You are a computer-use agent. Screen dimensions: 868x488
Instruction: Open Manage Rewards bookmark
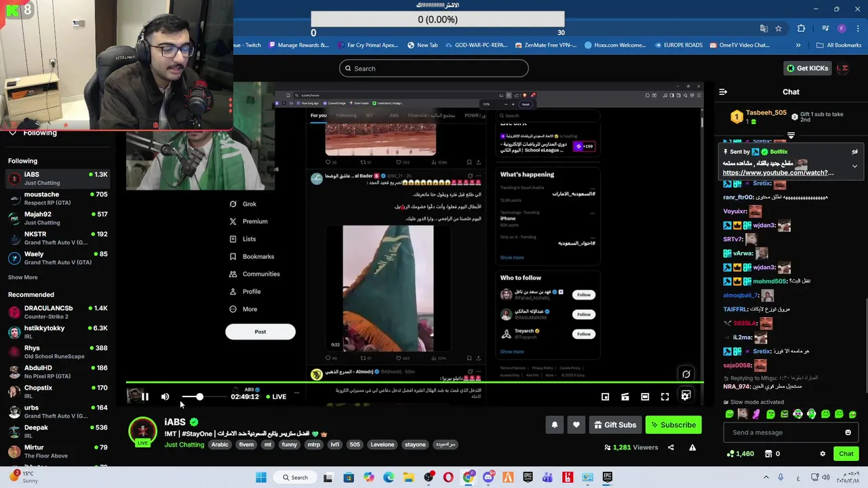pos(298,45)
